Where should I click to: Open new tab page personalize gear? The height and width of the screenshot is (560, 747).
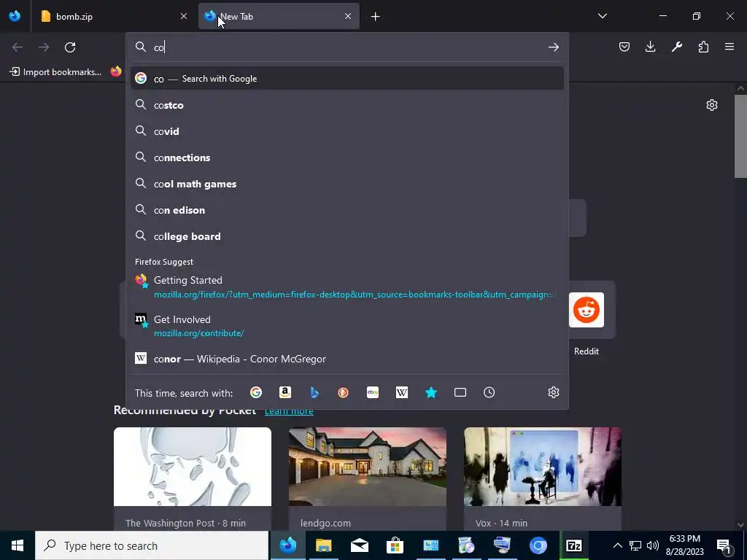[x=712, y=105]
